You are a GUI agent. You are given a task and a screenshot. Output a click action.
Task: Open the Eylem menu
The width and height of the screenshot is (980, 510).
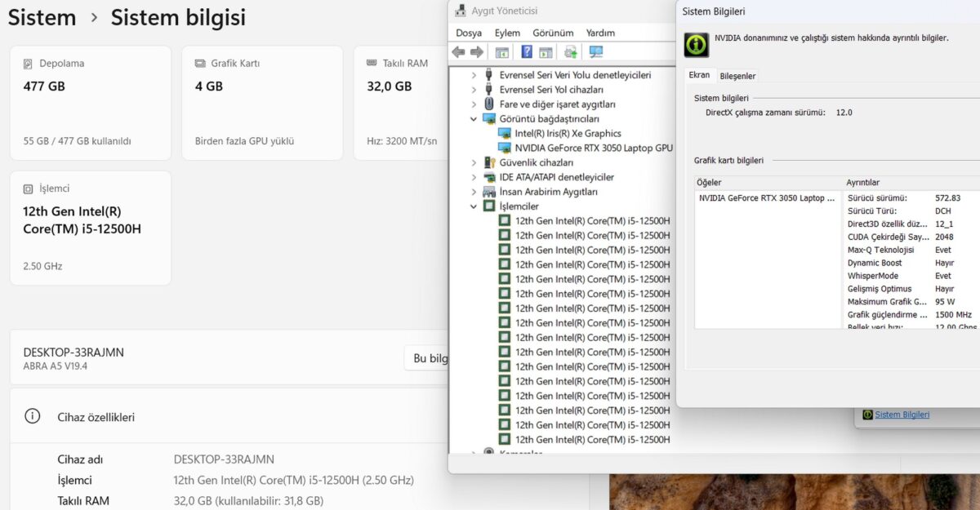coord(507,33)
